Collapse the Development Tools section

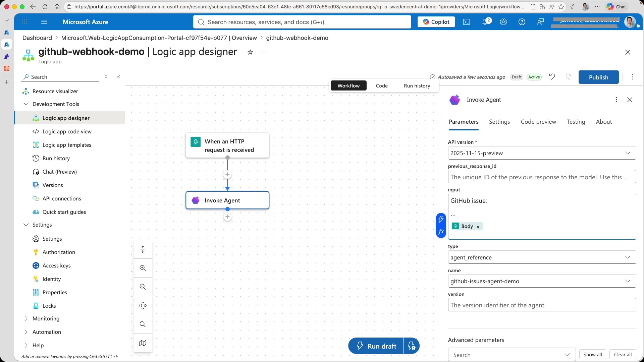(x=26, y=104)
